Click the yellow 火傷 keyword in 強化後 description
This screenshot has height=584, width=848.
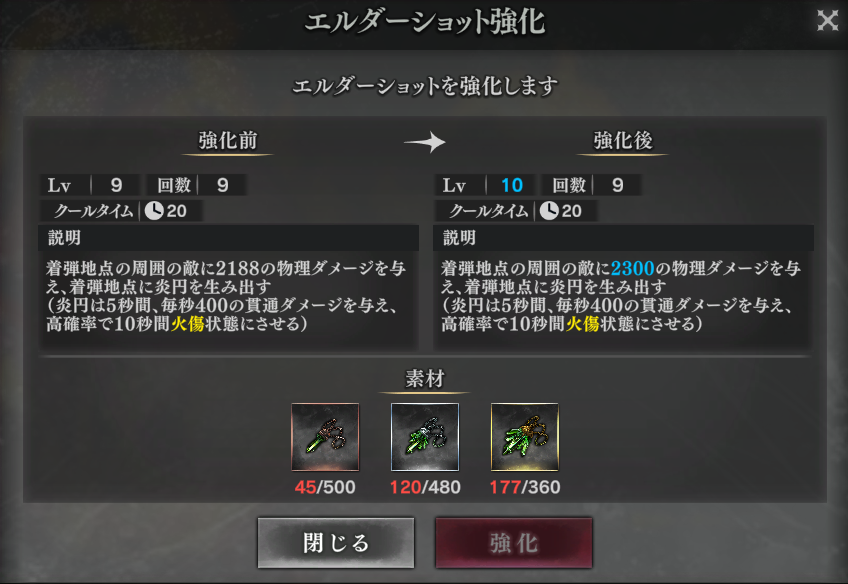point(582,324)
